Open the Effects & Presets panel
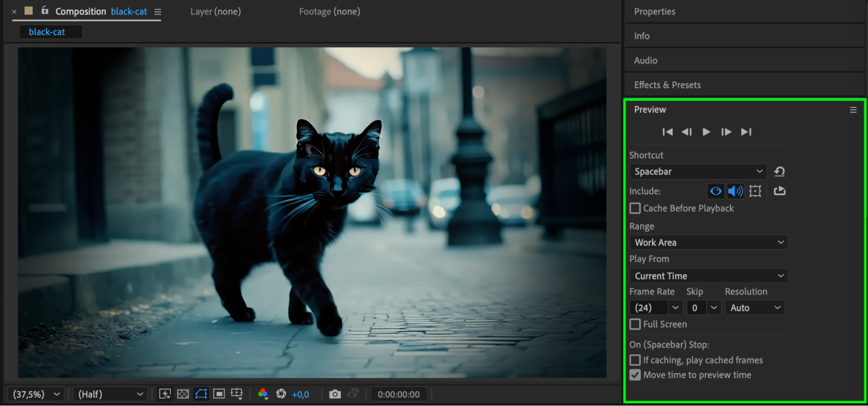Viewport: 868px width, 406px height. click(x=667, y=85)
